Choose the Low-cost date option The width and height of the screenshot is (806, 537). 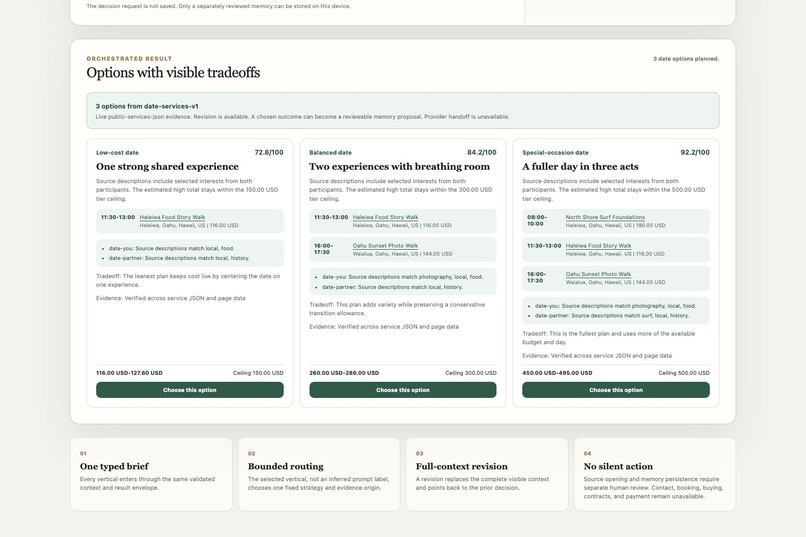[x=190, y=390]
